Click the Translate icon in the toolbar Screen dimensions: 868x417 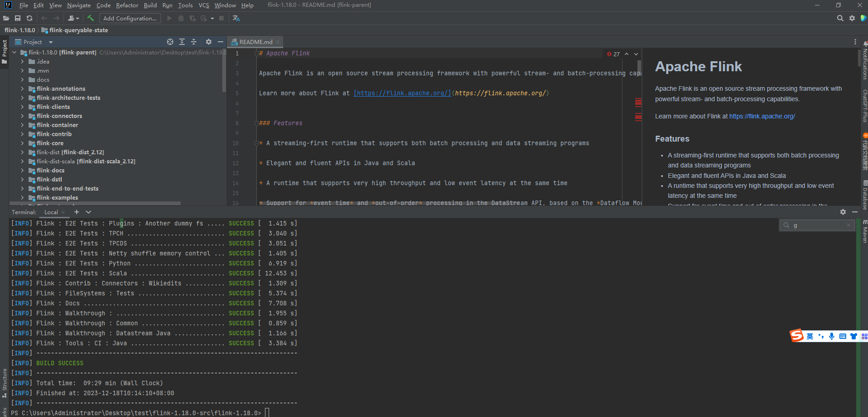[x=236, y=18]
